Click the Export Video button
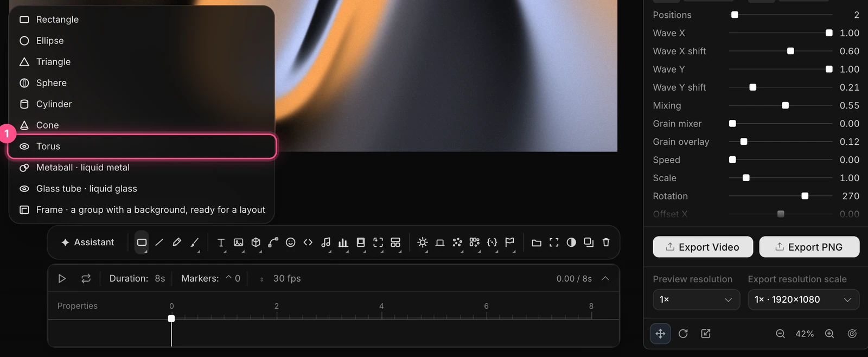868x357 pixels. 703,247
